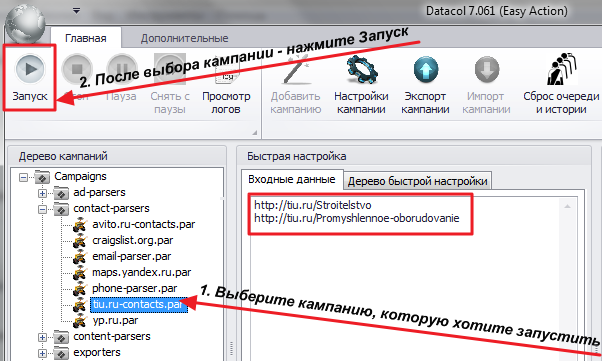Viewport: 602px width, 361px height.
Task: Open quick access toolbar dropdown arrow
Action: click(x=77, y=11)
